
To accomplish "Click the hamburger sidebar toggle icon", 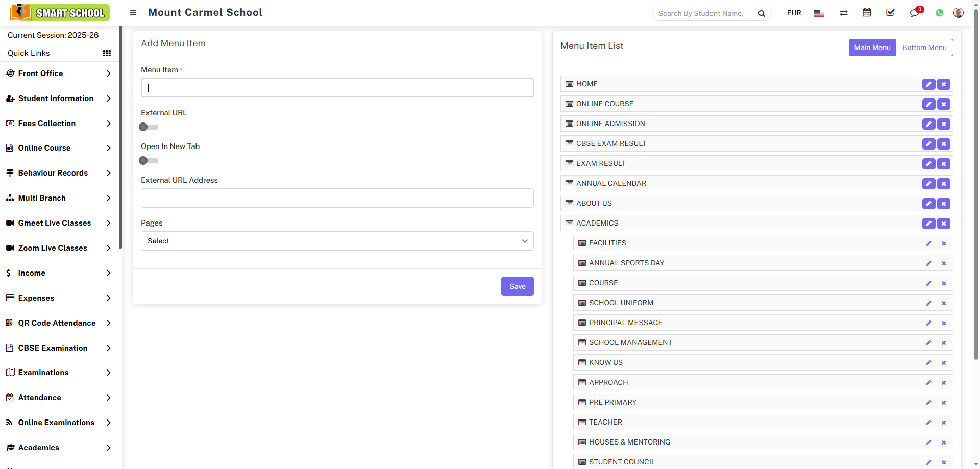I will 133,13.
